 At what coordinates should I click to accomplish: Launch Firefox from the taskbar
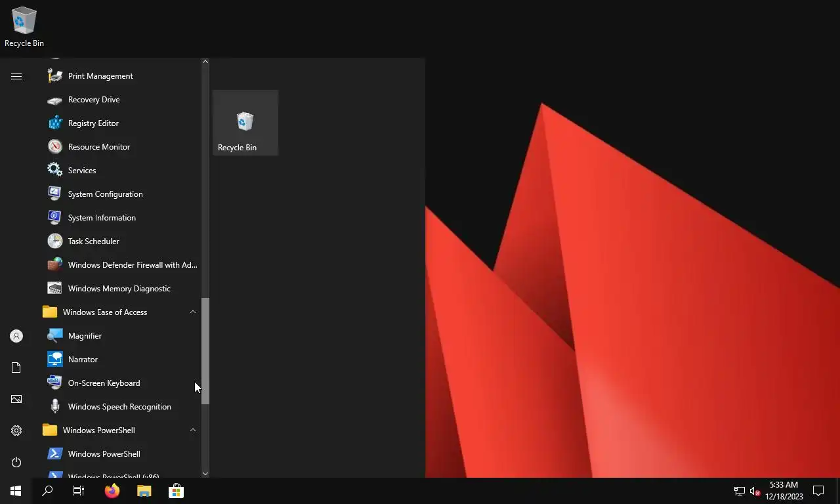(112, 491)
